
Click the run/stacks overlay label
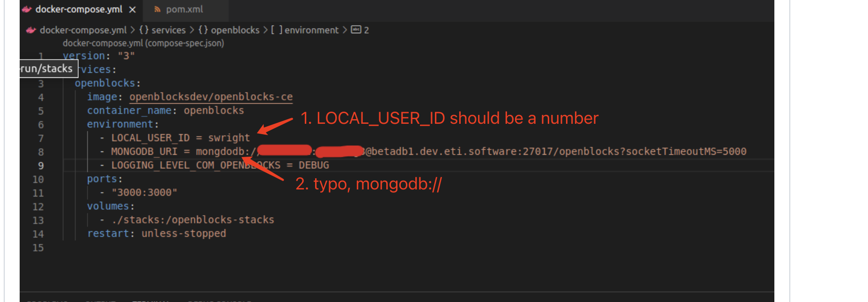48,68
